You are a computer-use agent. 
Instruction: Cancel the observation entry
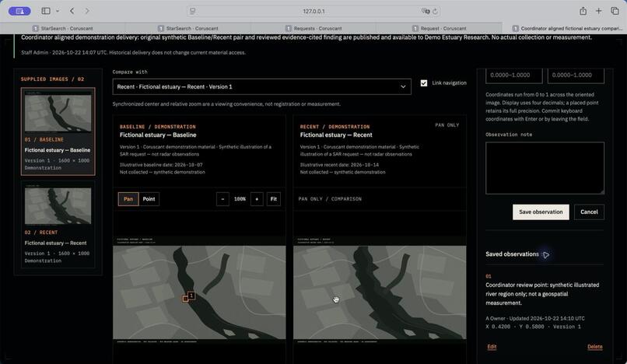pyautogui.click(x=589, y=212)
